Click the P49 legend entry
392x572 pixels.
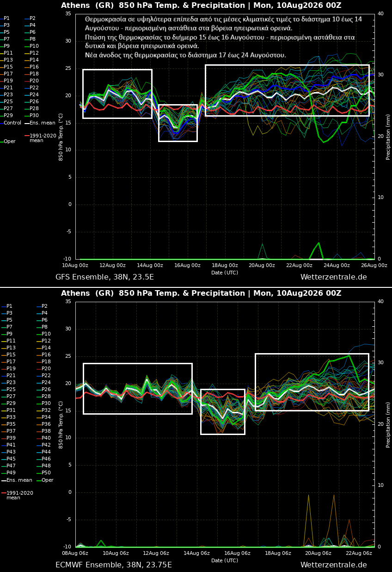point(9,473)
